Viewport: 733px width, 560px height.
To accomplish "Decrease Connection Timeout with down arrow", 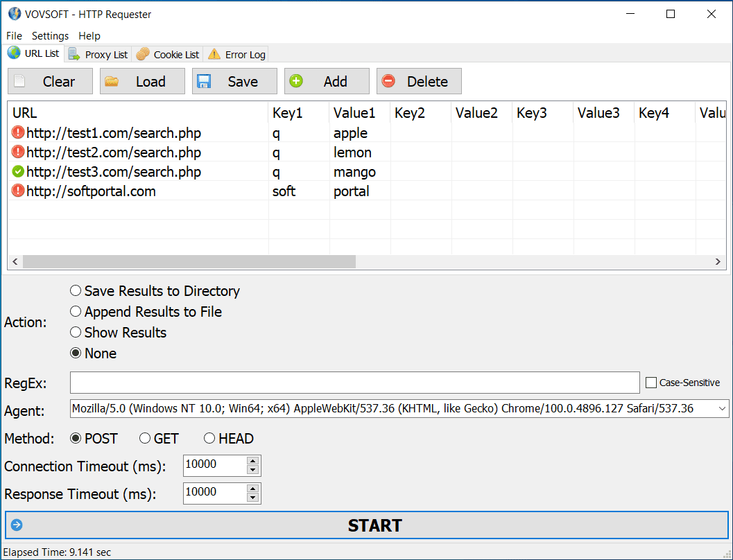I will coord(253,471).
